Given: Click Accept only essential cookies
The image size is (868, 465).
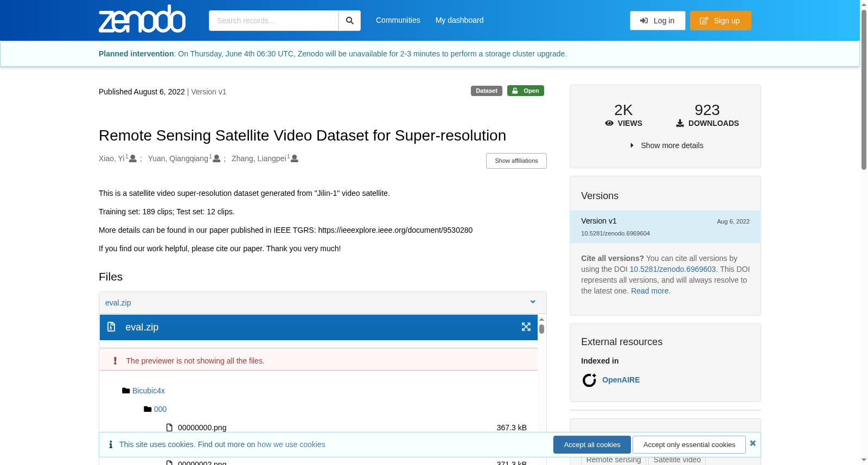Looking at the screenshot, I should [689, 444].
